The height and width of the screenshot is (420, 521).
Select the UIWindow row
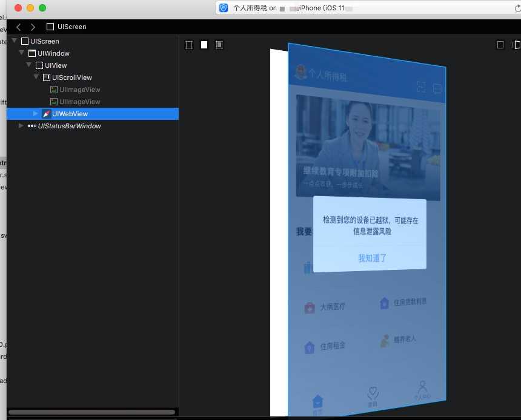tap(93, 53)
